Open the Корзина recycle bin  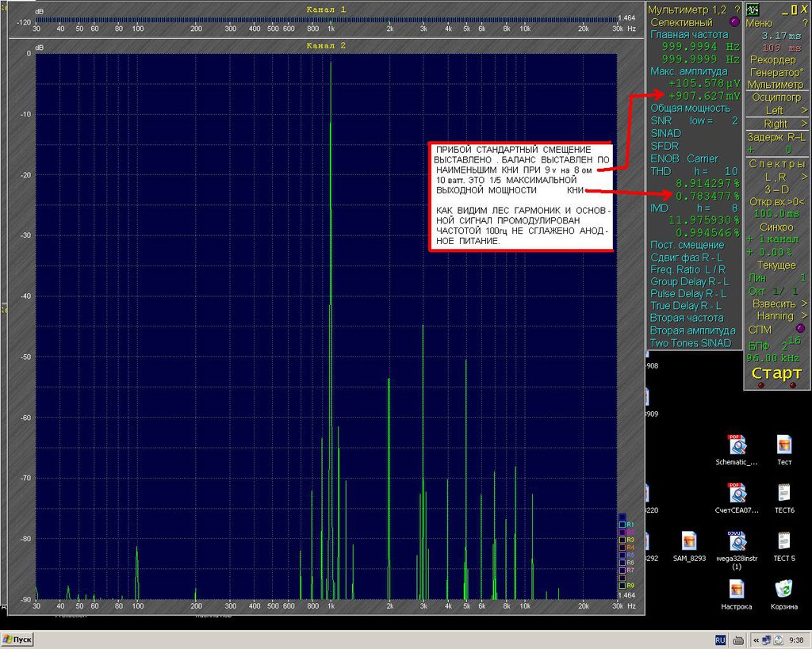pos(784,589)
